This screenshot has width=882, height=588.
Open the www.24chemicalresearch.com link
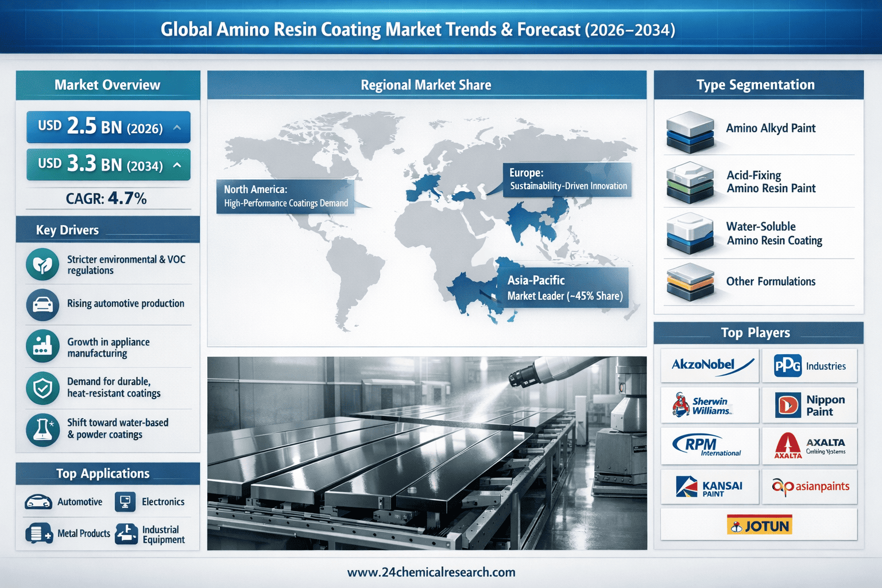tap(431, 572)
